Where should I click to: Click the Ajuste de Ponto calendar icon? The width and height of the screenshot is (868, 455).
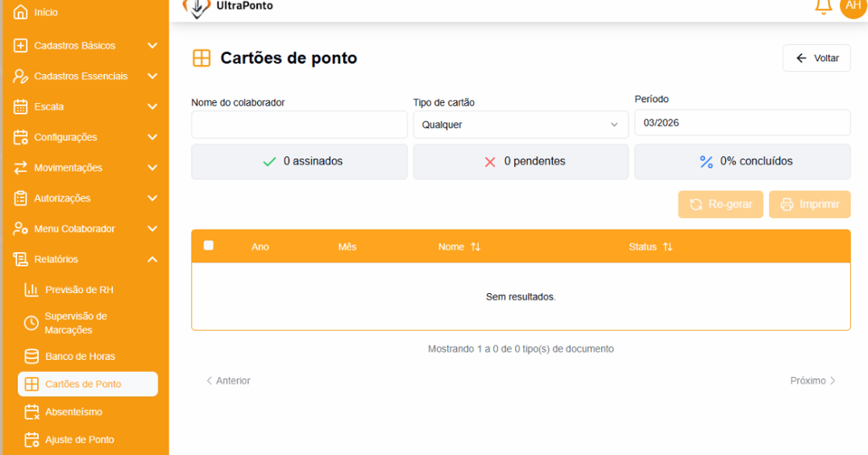point(31,440)
